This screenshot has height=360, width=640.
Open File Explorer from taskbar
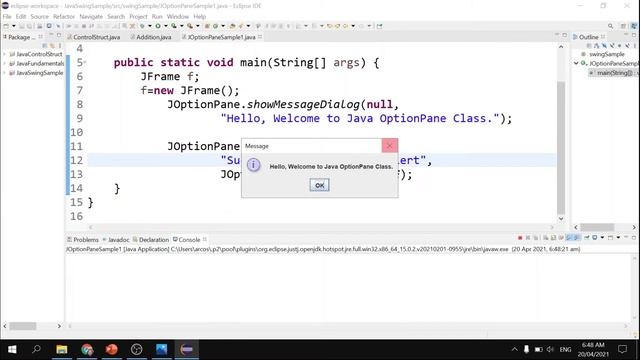[62, 349]
